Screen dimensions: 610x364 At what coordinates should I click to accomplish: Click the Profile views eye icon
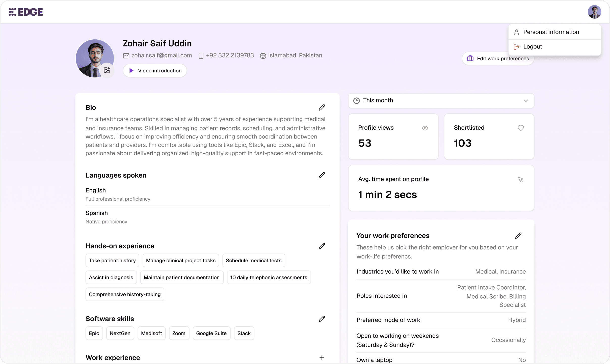(425, 128)
